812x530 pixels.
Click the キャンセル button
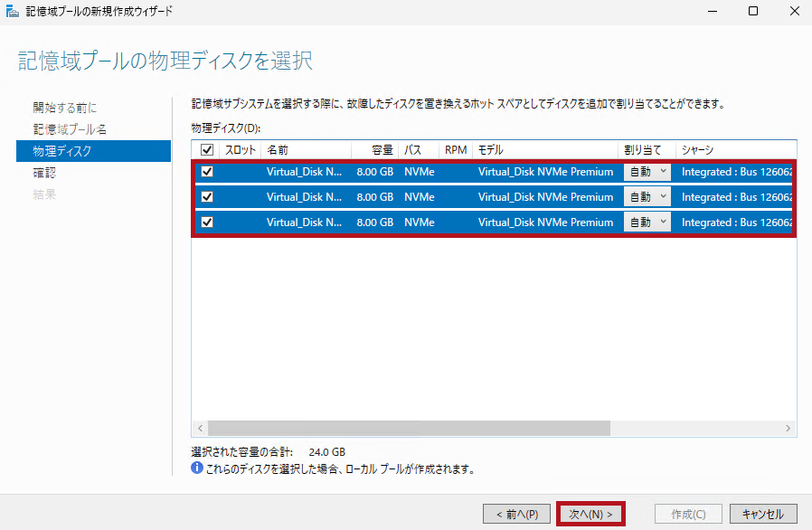(x=762, y=514)
